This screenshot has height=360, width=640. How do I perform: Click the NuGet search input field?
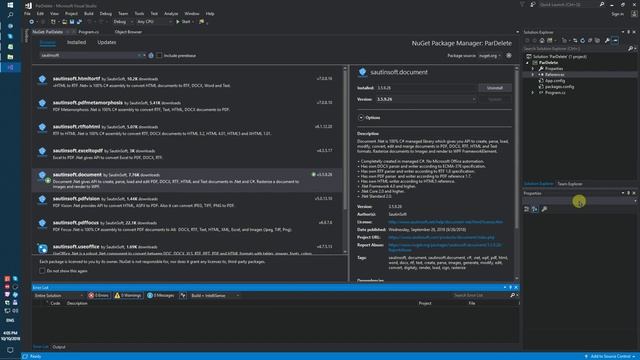90,56
